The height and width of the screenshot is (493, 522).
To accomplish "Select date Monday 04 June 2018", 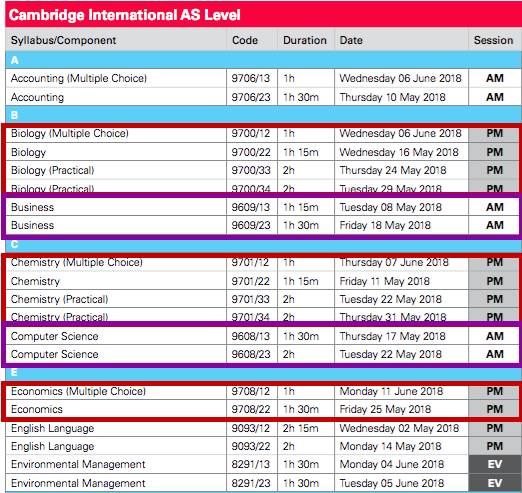I will tap(392, 464).
